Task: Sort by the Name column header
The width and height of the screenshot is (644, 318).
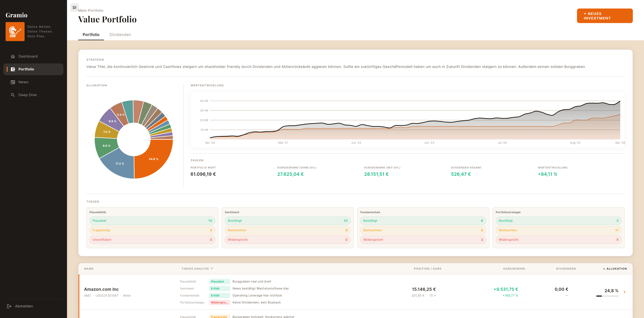Action: click(x=89, y=269)
